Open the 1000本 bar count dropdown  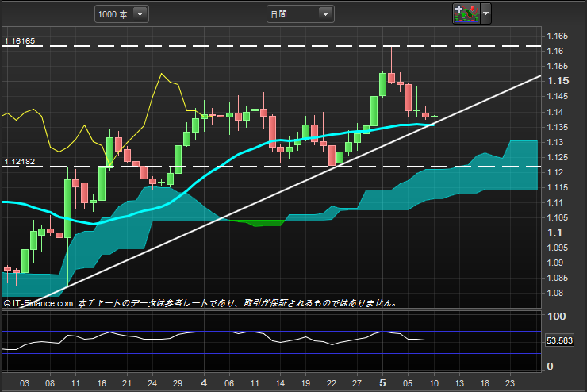point(121,14)
